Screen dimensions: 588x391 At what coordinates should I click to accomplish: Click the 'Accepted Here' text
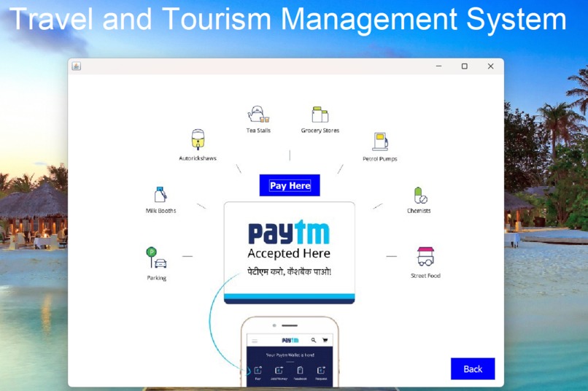[289, 253]
